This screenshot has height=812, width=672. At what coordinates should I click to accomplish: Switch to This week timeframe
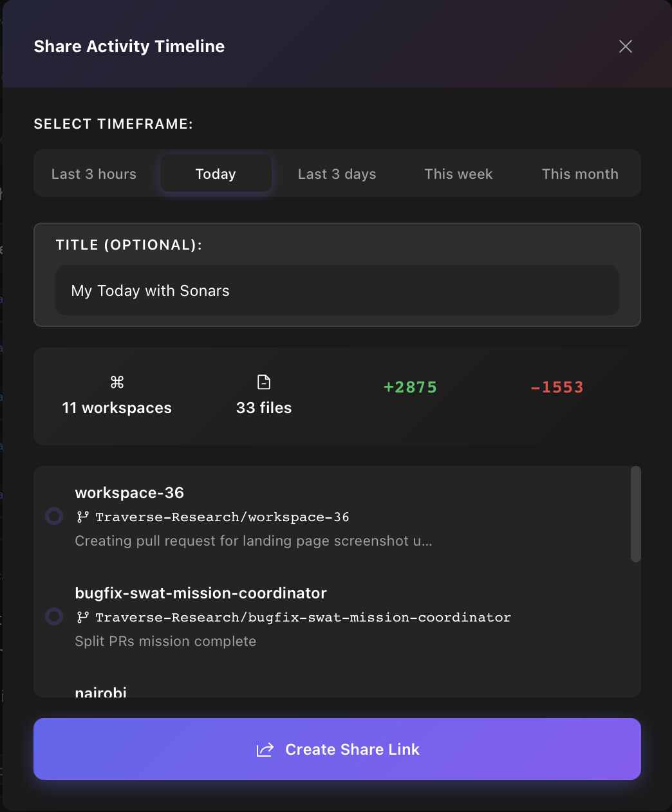click(x=458, y=174)
